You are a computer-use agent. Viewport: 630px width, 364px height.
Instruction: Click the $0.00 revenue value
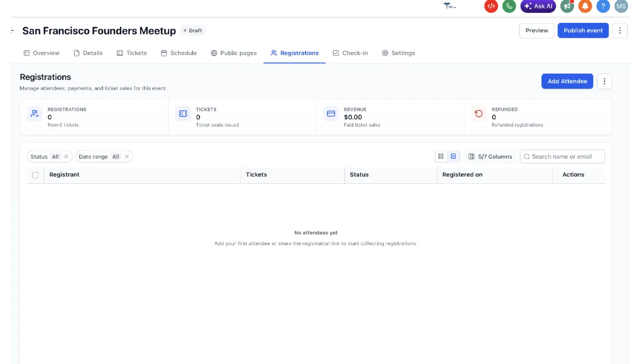pyautogui.click(x=353, y=117)
